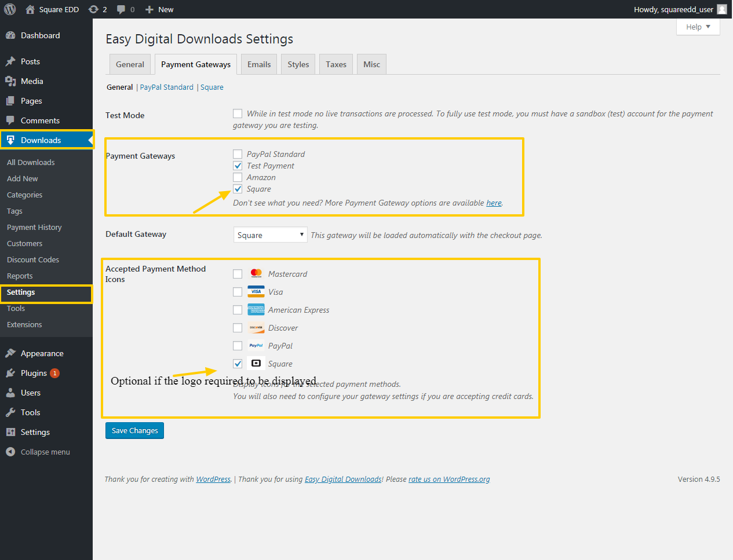This screenshot has height=560, width=733.
Task: Open the WordPress footer link
Action: coord(213,479)
